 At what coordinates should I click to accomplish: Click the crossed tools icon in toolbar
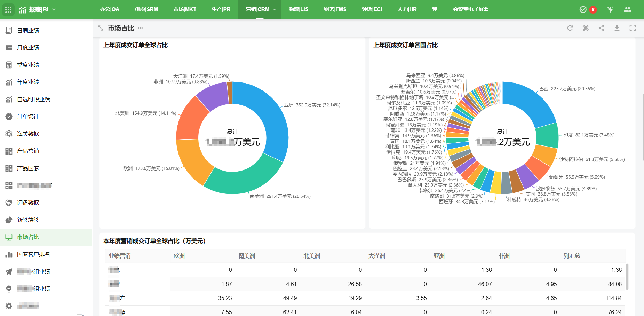click(586, 28)
